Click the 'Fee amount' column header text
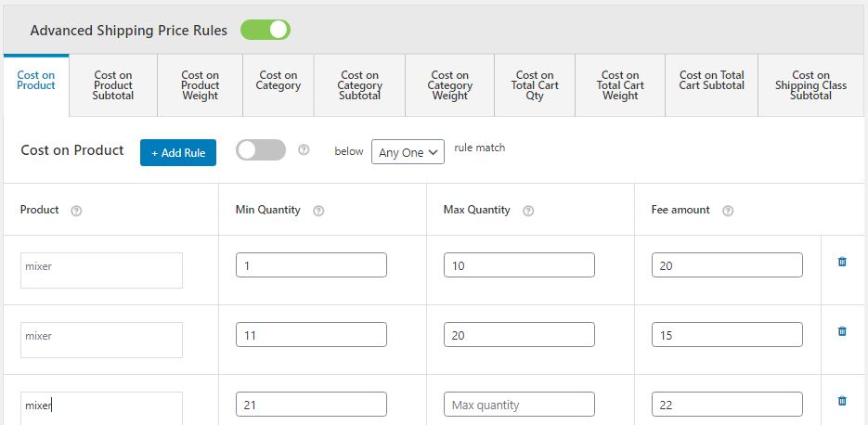Image resolution: width=868 pixels, height=425 pixels. pos(680,210)
